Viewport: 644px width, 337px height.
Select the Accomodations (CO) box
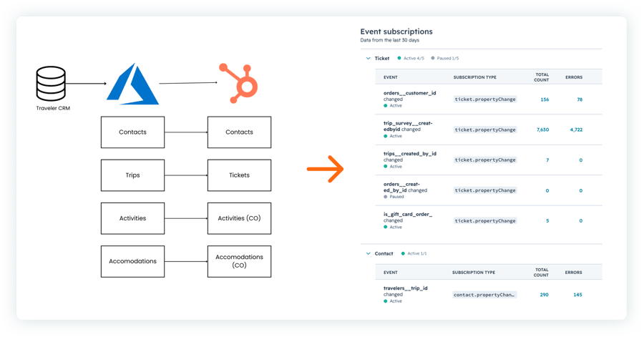click(240, 261)
